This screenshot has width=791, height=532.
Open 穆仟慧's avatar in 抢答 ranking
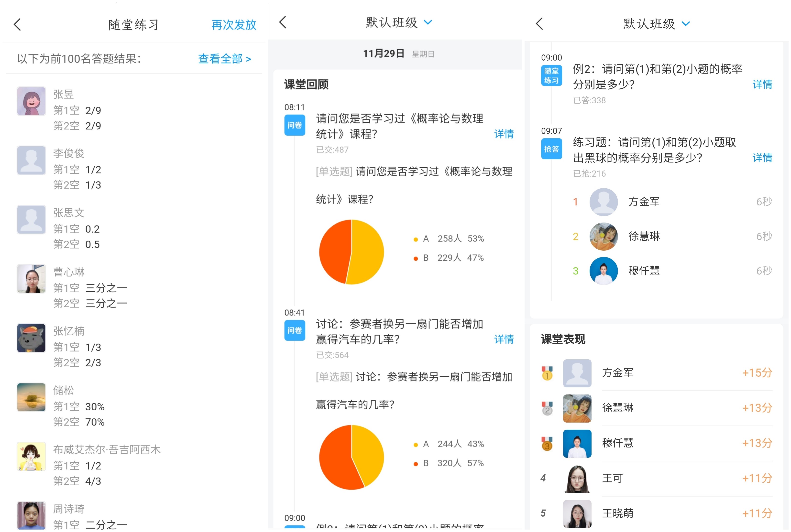(604, 271)
